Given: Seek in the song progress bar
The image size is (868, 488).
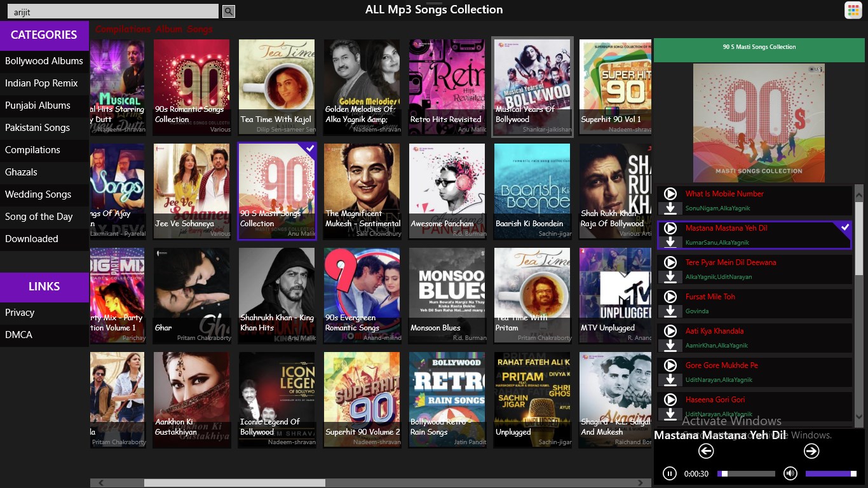Looking at the screenshot, I should 746,473.
